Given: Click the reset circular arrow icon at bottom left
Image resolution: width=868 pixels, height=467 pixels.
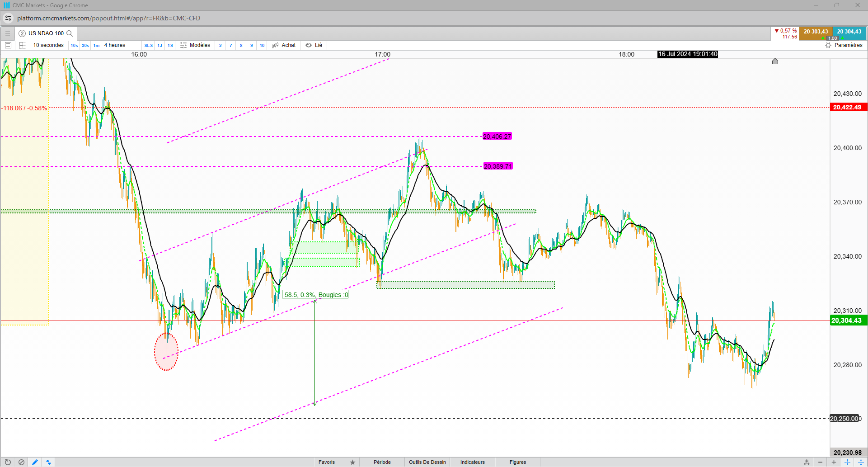Looking at the screenshot, I should (8, 462).
